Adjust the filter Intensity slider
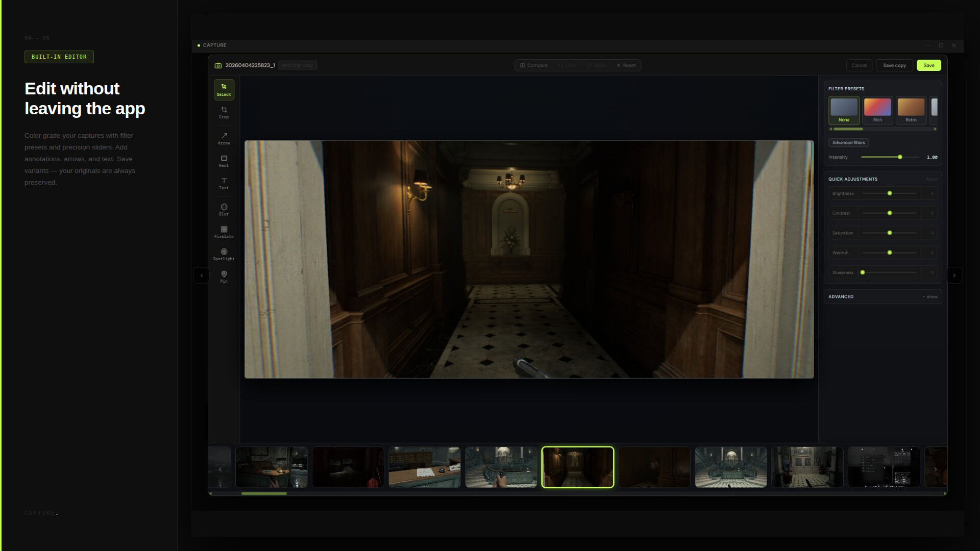Viewport: 980px width, 551px height. point(900,157)
